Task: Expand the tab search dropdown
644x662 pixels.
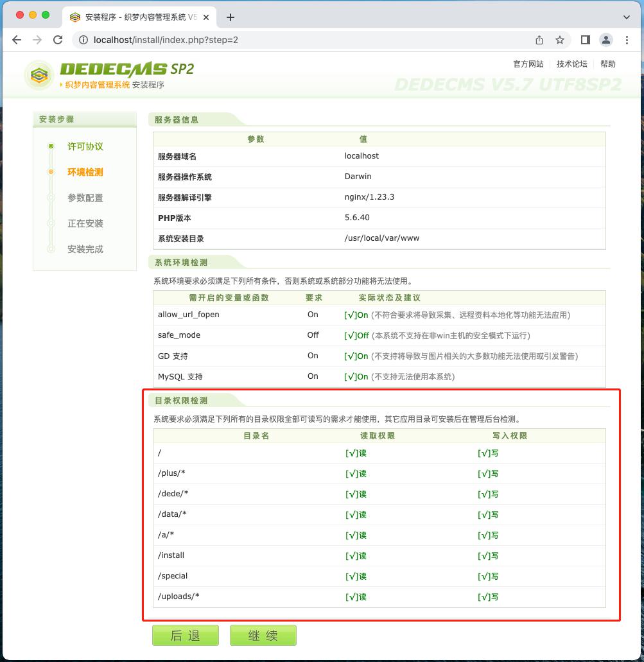Action: [626, 17]
